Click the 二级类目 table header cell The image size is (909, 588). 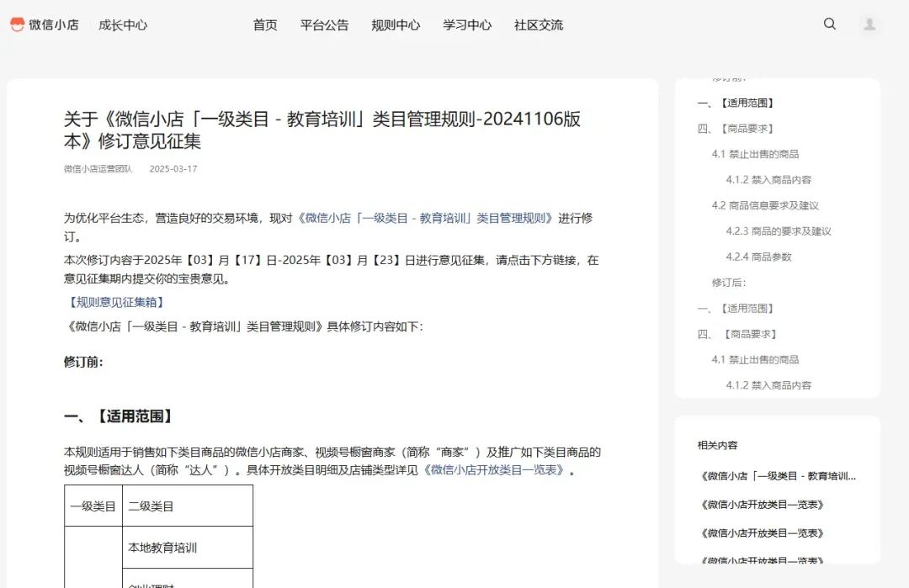coord(188,506)
